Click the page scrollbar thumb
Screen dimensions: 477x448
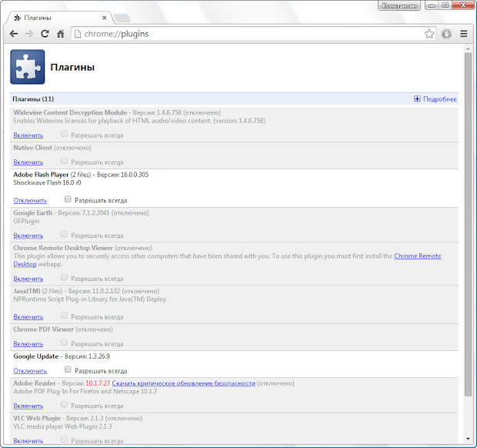pos(468,224)
